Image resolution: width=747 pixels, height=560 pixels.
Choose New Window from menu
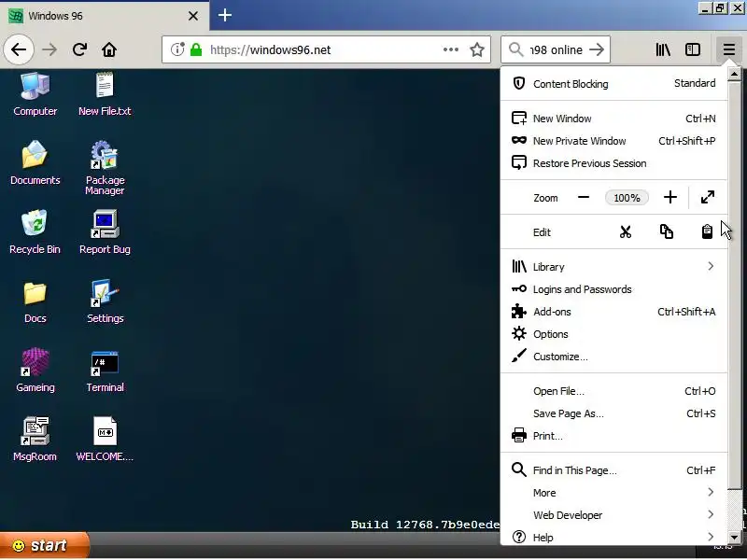(613, 119)
